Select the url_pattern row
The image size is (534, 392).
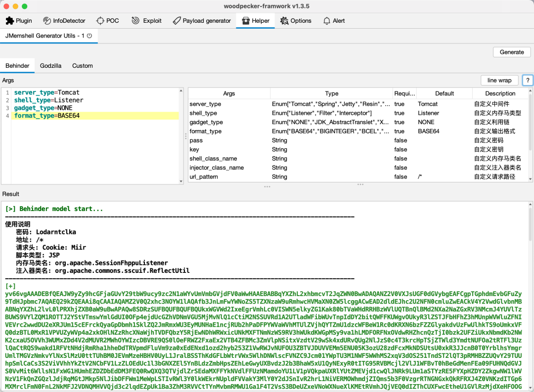(x=358, y=177)
